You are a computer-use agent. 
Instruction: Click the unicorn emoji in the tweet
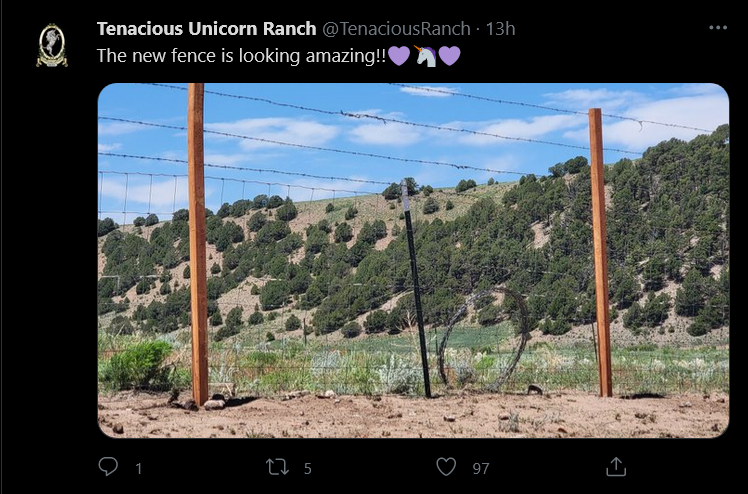(x=425, y=56)
